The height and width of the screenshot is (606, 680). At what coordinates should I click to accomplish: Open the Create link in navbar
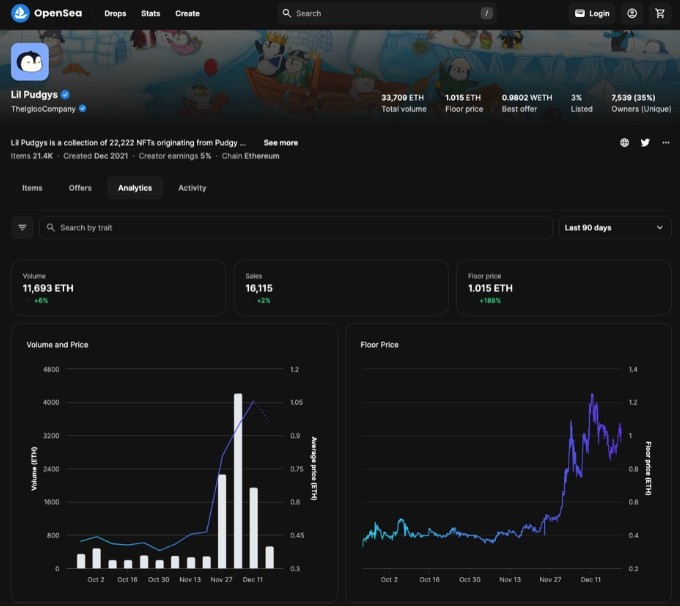click(187, 14)
